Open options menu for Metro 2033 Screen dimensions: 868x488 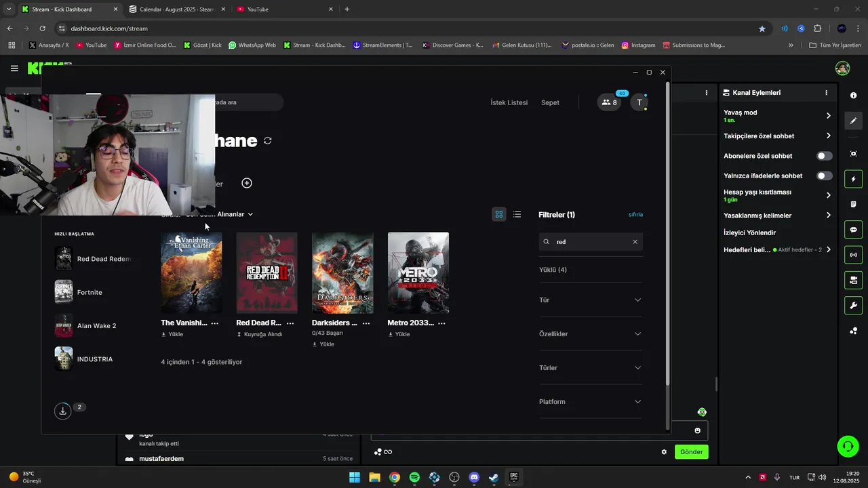[441, 323]
